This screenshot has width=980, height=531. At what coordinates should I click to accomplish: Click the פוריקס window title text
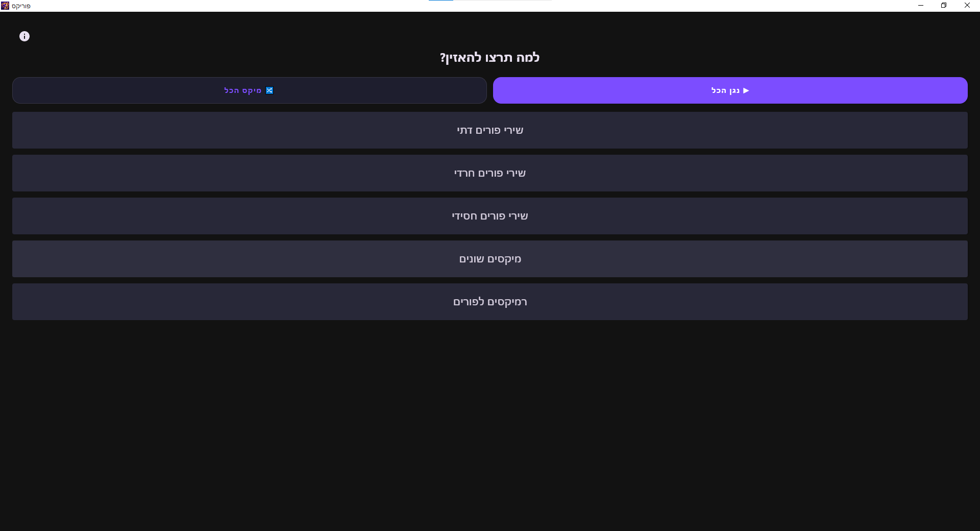click(x=21, y=6)
